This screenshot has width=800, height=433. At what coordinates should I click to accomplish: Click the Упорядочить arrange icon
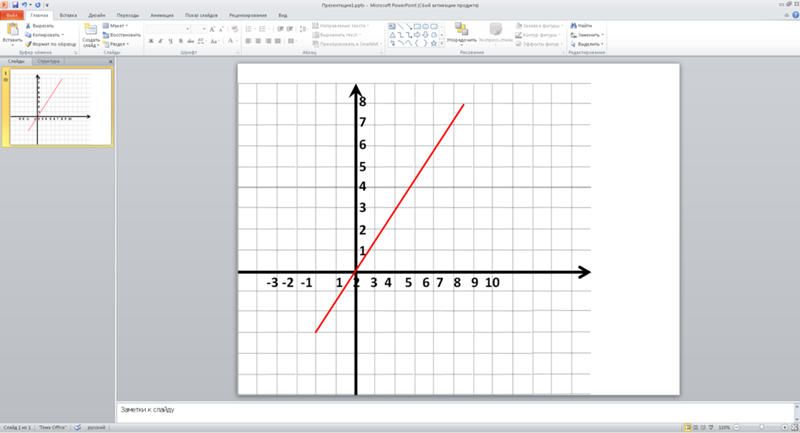pos(461,31)
